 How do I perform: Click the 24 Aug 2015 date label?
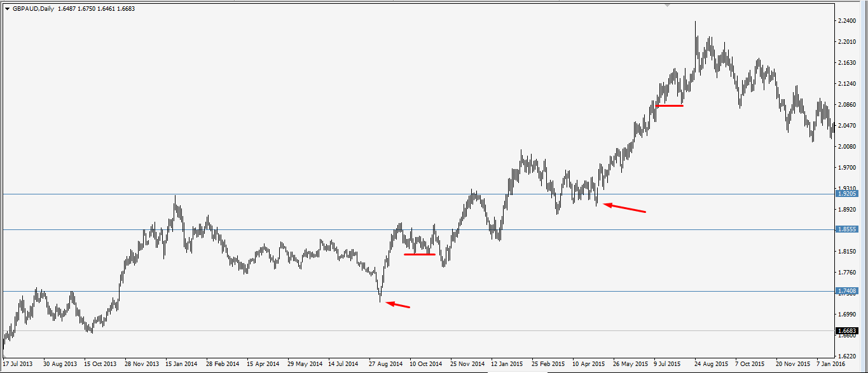point(712,364)
